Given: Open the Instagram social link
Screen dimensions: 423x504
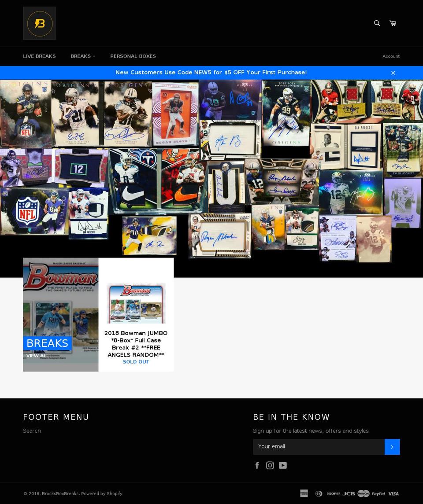Looking at the screenshot, I should click(x=270, y=465).
